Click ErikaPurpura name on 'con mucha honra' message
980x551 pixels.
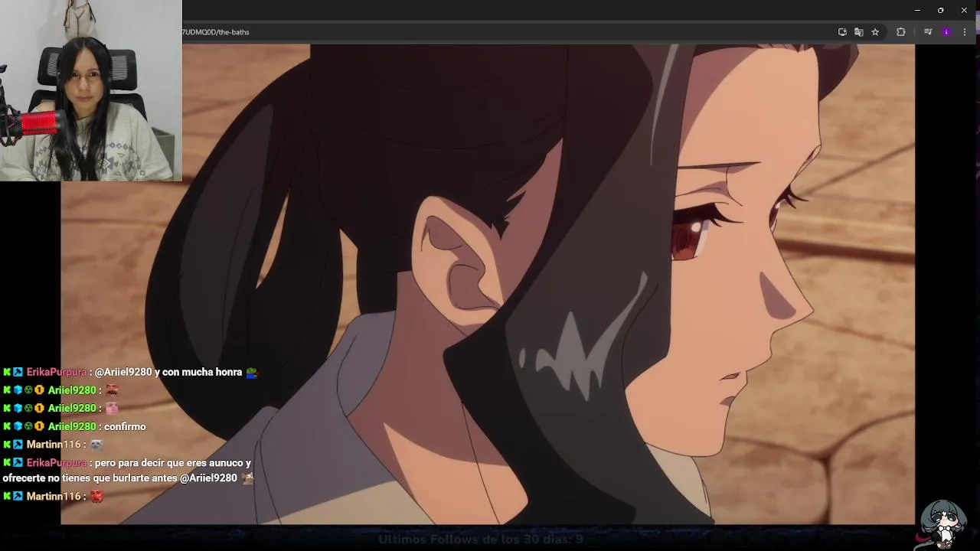pyautogui.click(x=57, y=372)
